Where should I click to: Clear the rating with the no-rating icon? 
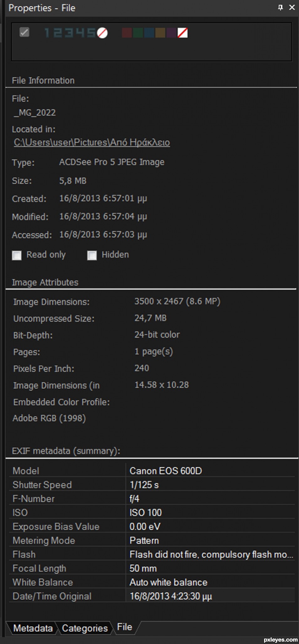click(102, 33)
